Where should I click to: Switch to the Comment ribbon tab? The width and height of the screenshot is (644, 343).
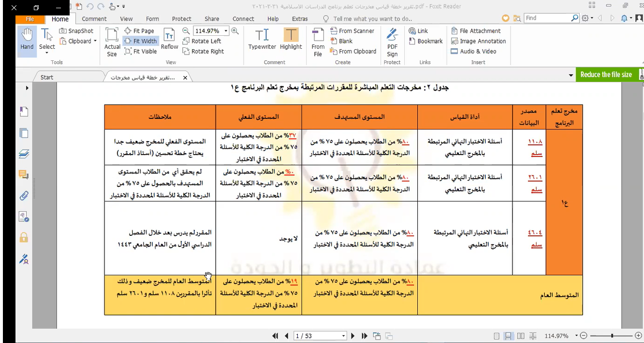94,19
